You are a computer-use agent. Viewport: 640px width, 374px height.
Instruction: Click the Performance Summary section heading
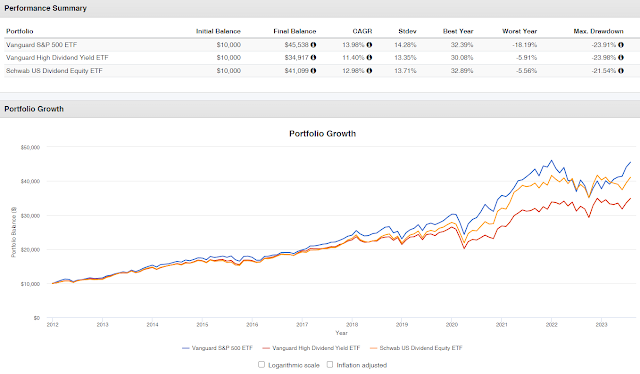(x=45, y=8)
